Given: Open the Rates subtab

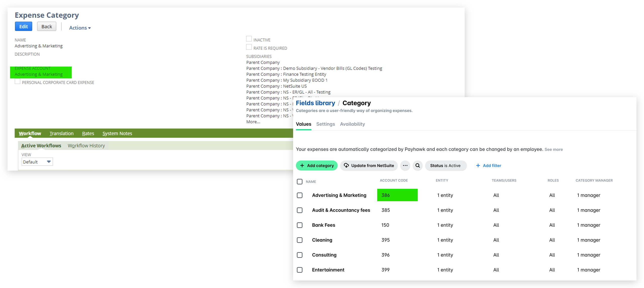Looking at the screenshot, I should click(x=88, y=133).
